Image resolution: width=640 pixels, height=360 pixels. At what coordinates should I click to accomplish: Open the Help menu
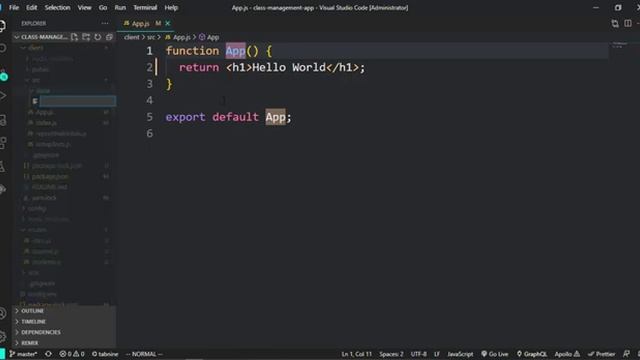171,8
